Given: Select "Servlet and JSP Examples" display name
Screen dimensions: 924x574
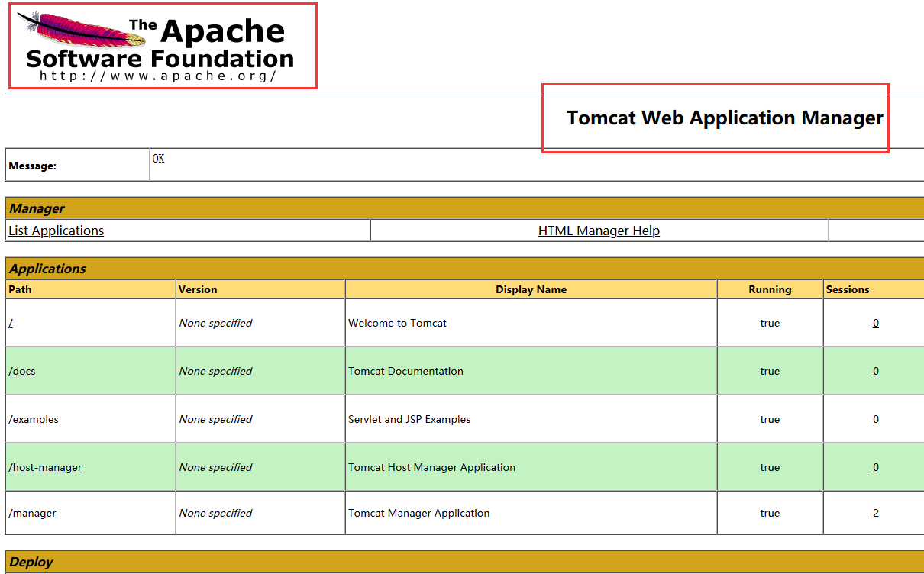Looking at the screenshot, I should (409, 419).
